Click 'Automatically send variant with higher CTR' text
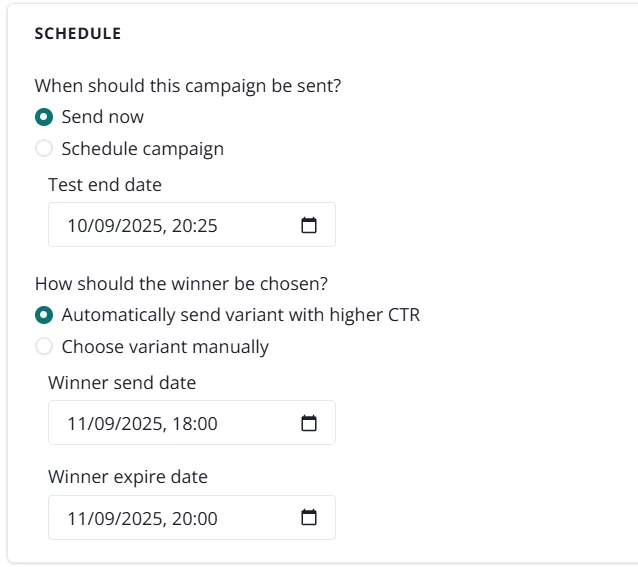 pyautogui.click(x=240, y=315)
